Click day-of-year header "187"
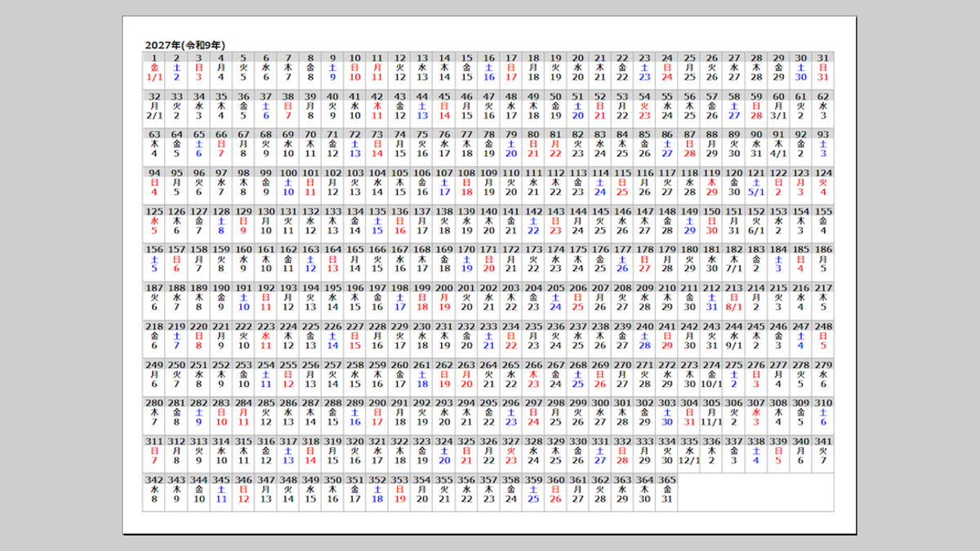The width and height of the screenshot is (980, 551). point(154,288)
